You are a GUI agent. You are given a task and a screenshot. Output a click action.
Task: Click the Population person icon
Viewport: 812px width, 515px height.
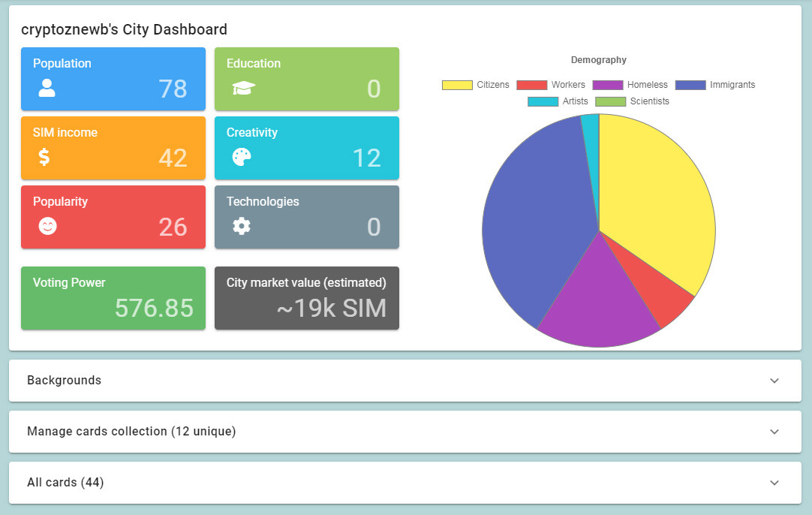(x=47, y=89)
